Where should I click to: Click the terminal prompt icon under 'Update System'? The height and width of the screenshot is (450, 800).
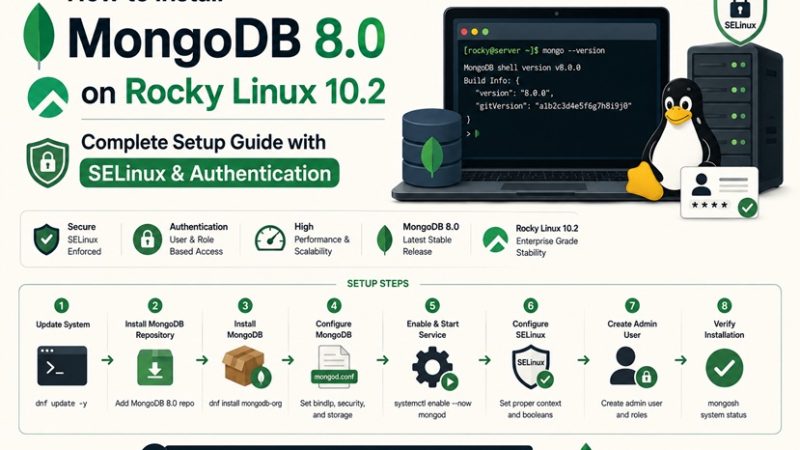pos(62,366)
